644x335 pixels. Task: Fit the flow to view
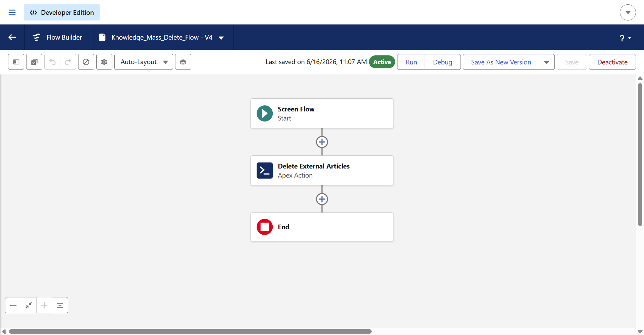29,305
